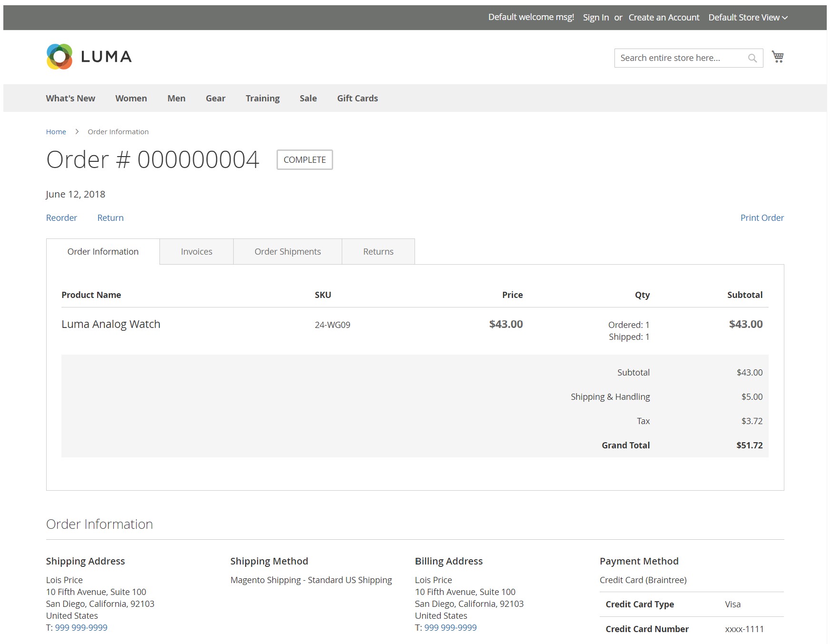Click the Luma store logo

(89, 57)
